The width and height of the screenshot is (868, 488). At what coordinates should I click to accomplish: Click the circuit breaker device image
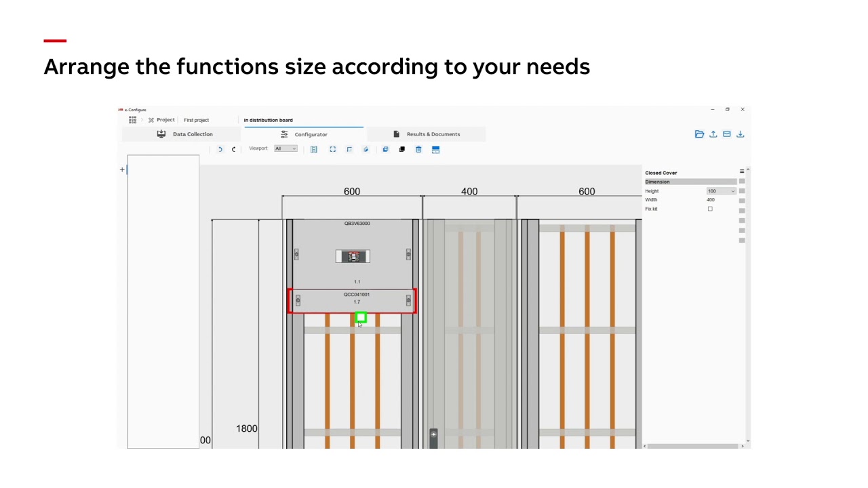(353, 256)
